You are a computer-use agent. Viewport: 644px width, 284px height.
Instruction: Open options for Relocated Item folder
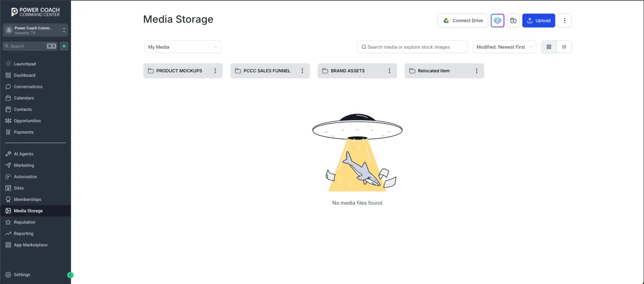[477, 71]
